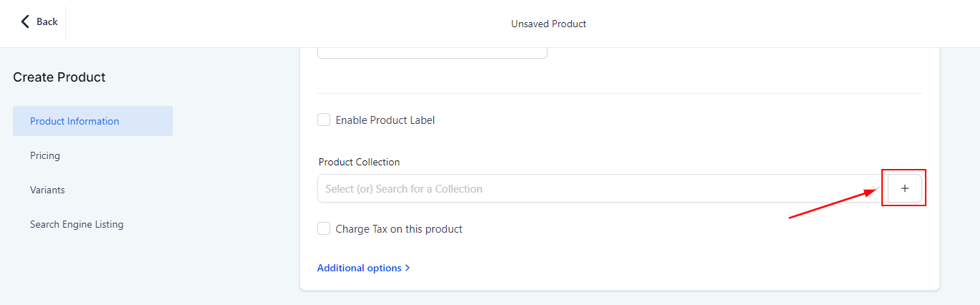Screen dimensions: 980x305
Task: Open the Product Collection dropdown arrow
Action: click(x=876, y=189)
